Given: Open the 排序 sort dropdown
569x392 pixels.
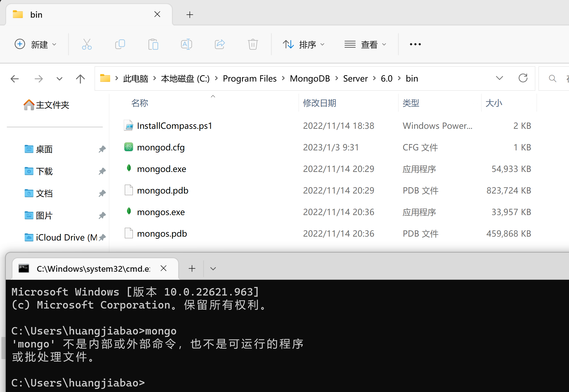Looking at the screenshot, I should [304, 44].
